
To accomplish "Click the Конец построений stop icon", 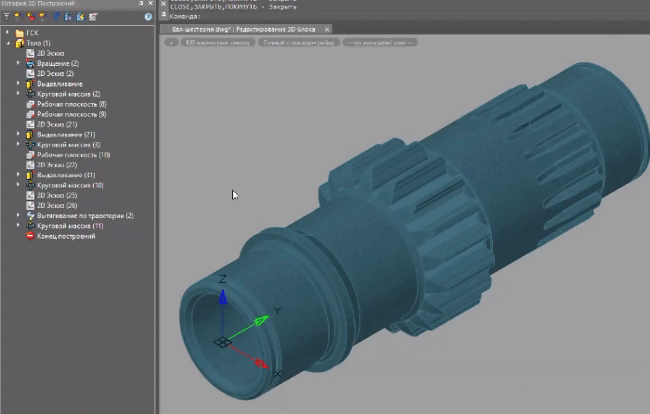I will (30, 236).
